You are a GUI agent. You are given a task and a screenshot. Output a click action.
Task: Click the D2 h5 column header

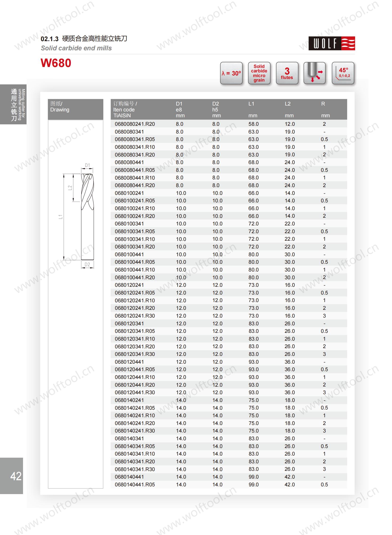[x=216, y=110]
